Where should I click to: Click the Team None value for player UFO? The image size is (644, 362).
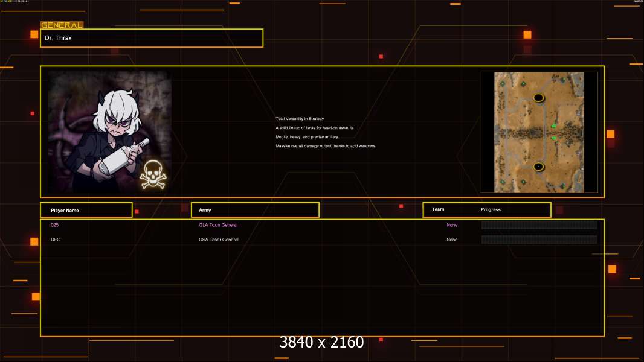tap(452, 240)
